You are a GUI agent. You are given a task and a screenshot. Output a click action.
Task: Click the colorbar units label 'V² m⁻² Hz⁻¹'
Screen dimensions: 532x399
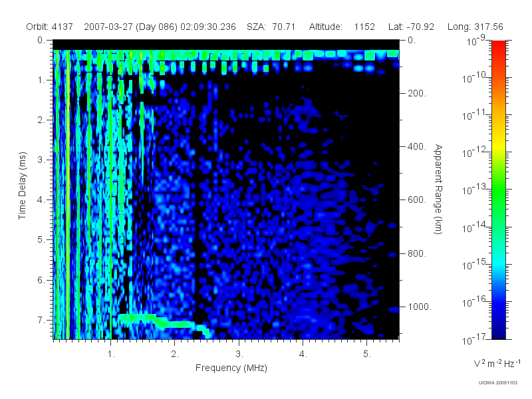[497, 363]
